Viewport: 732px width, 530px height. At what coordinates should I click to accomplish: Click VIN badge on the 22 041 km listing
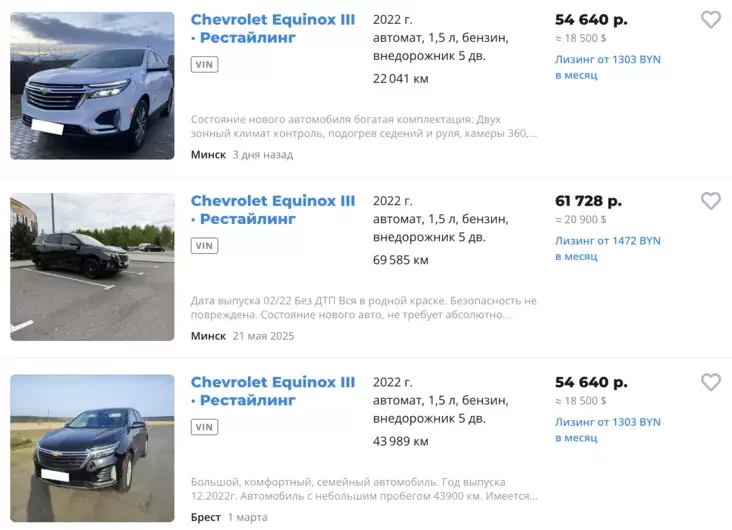click(x=204, y=64)
